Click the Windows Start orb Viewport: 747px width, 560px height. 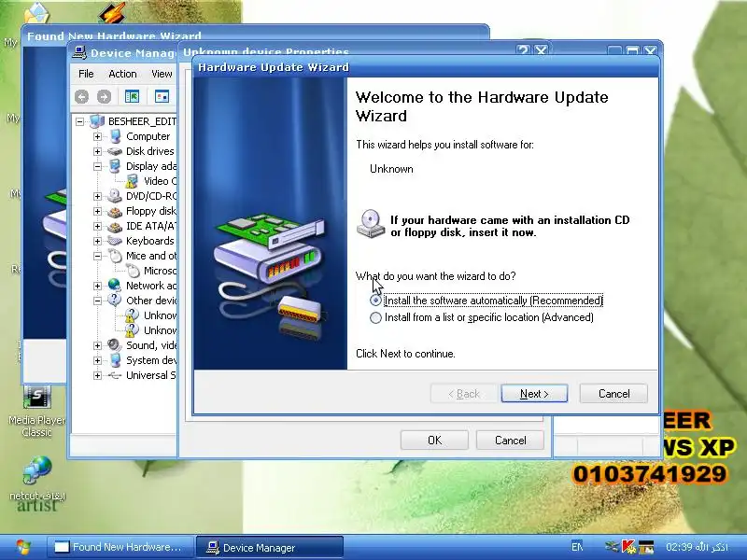pyautogui.click(x=22, y=547)
